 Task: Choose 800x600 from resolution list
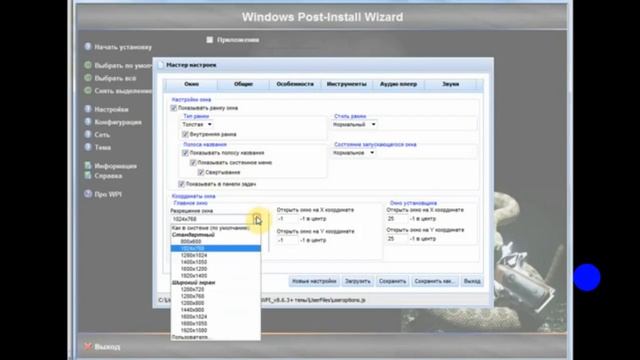216,242
